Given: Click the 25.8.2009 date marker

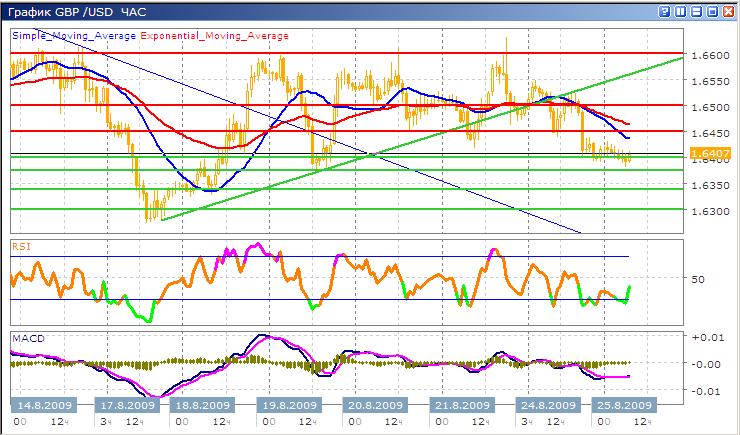Looking at the screenshot, I should click(x=622, y=405).
